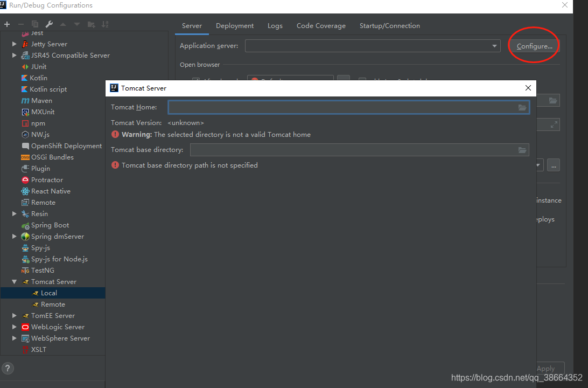Image resolution: width=588 pixels, height=388 pixels.
Task: Click the Configure... button
Action: (534, 46)
